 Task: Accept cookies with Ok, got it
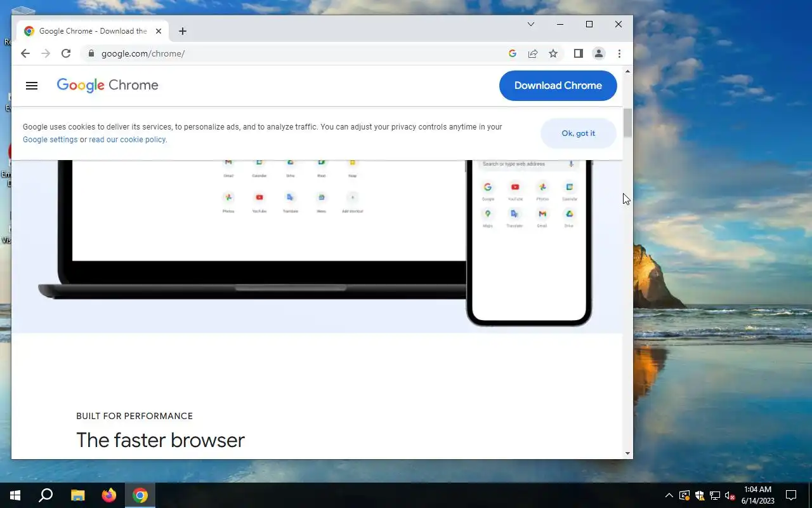point(578,133)
